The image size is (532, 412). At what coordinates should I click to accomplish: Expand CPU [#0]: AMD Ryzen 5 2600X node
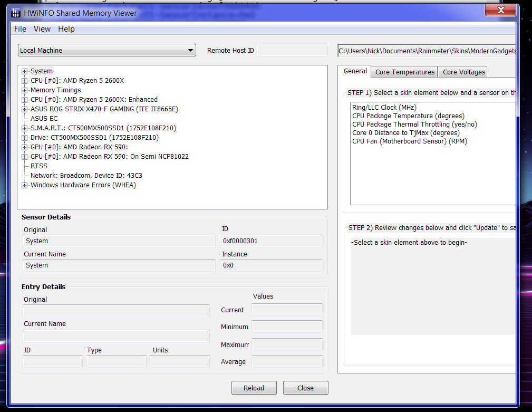[24, 81]
